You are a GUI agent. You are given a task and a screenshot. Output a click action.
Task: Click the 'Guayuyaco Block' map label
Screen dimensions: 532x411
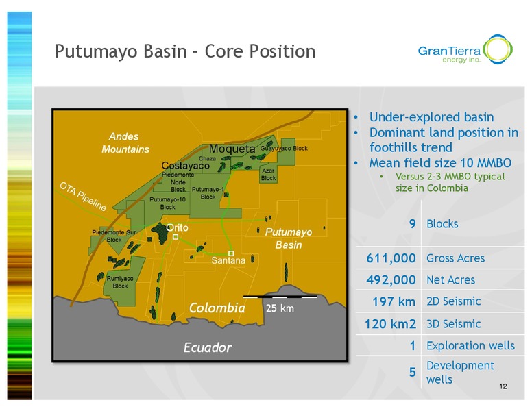coord(284,148)
